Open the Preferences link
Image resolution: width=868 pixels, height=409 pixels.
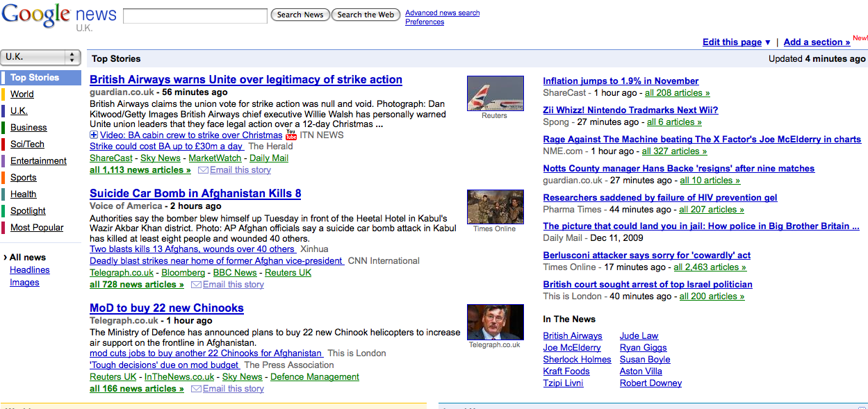[425, 22]
